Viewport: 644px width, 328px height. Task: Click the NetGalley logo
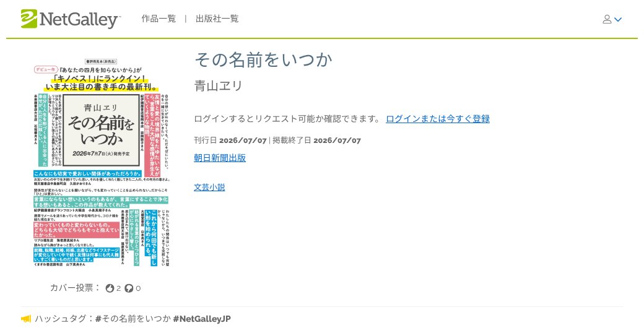pyautogui.click(x=71, y=19)
